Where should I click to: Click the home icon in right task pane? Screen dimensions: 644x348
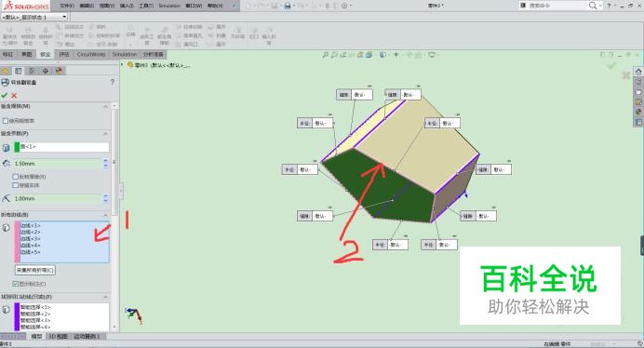[x=638, y=72]
